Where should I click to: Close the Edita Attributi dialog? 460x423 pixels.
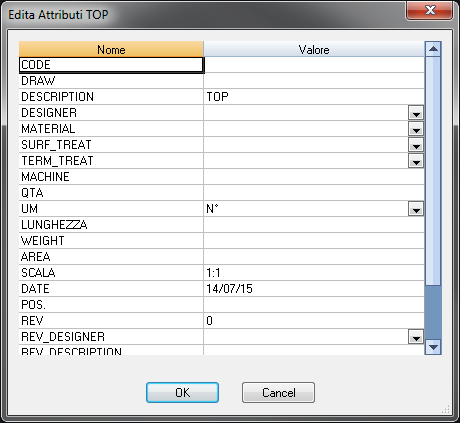pyautogui.click(x=430, y=10)
